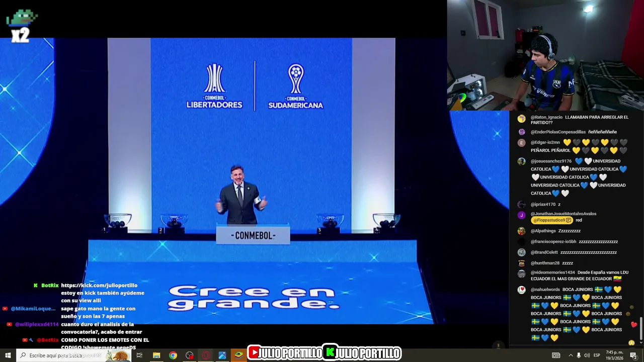Open the profile of @franciscoperez-io5bh

(553, 242)
